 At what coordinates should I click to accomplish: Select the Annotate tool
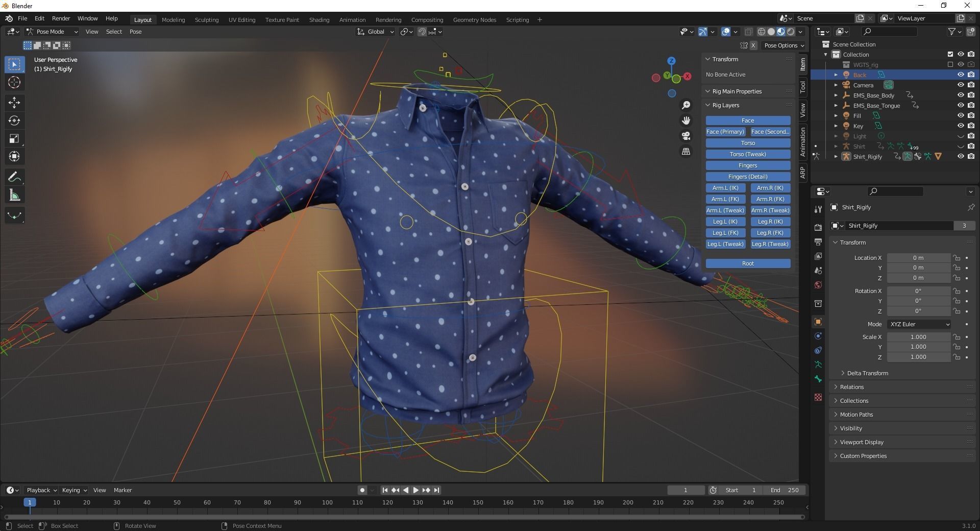tap(14, 177)
